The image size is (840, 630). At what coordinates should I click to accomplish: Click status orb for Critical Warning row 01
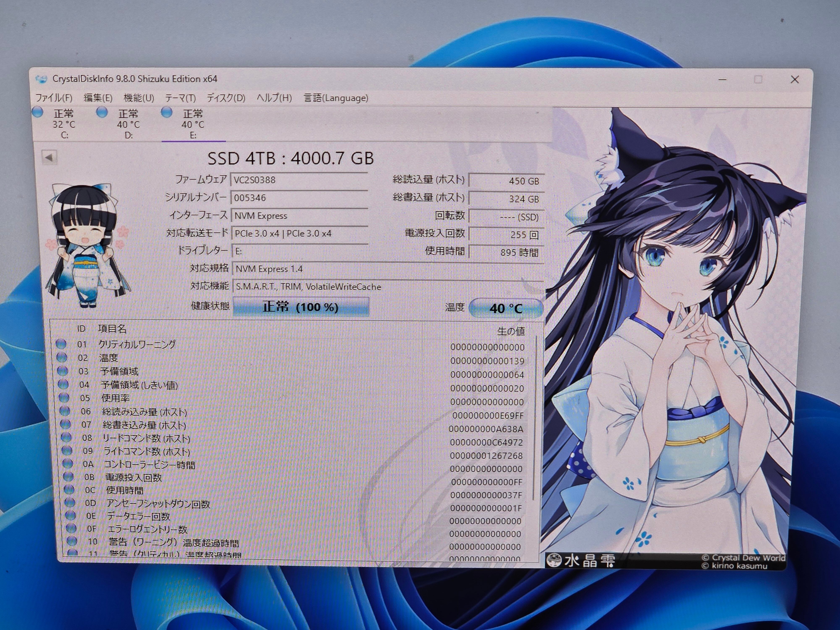[61, 344]
